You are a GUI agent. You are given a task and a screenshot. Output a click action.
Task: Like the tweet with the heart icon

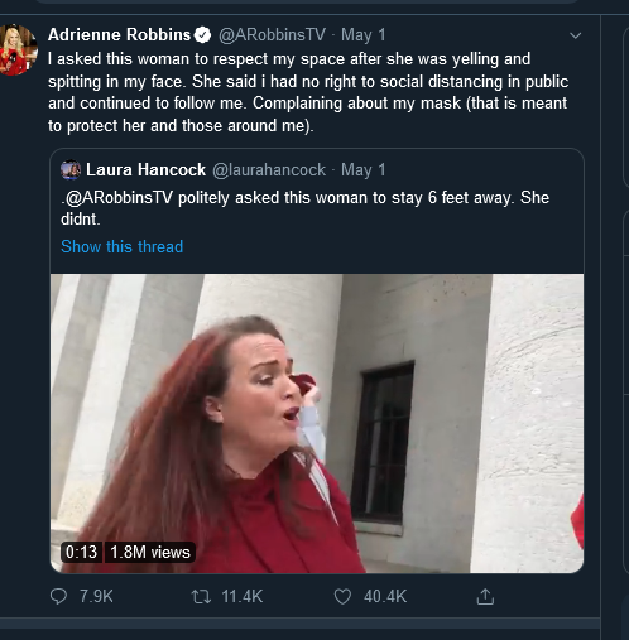click(x=343, y=596)
